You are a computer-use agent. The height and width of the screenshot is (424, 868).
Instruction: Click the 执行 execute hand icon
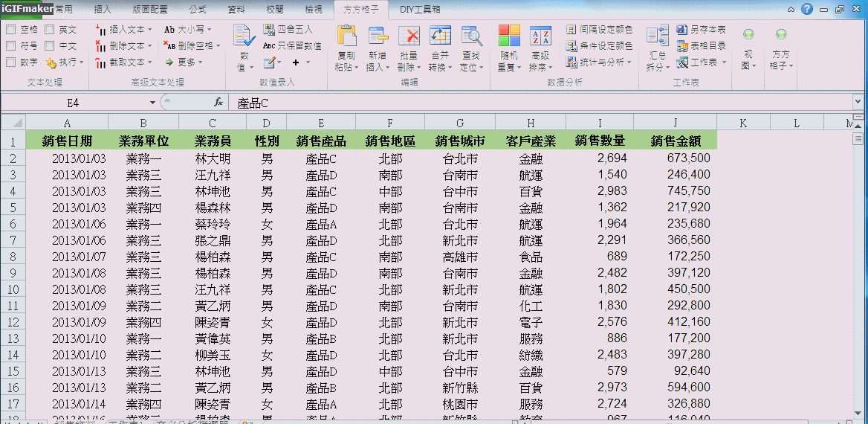click(x=51, y=62)
